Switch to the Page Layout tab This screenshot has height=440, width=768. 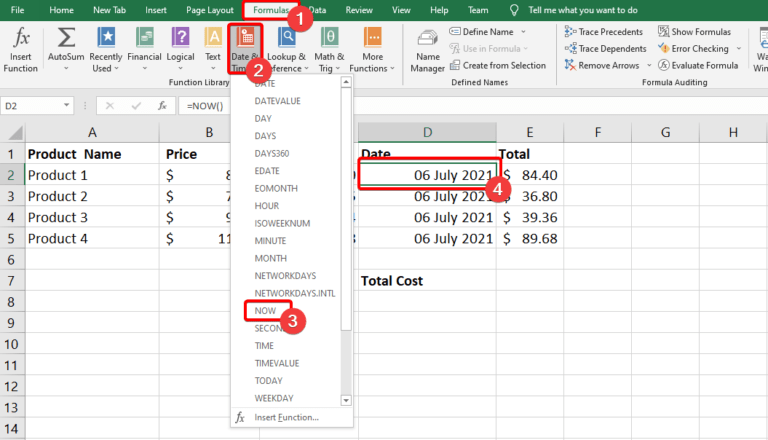pyautogui.click(x=210, y=10)
